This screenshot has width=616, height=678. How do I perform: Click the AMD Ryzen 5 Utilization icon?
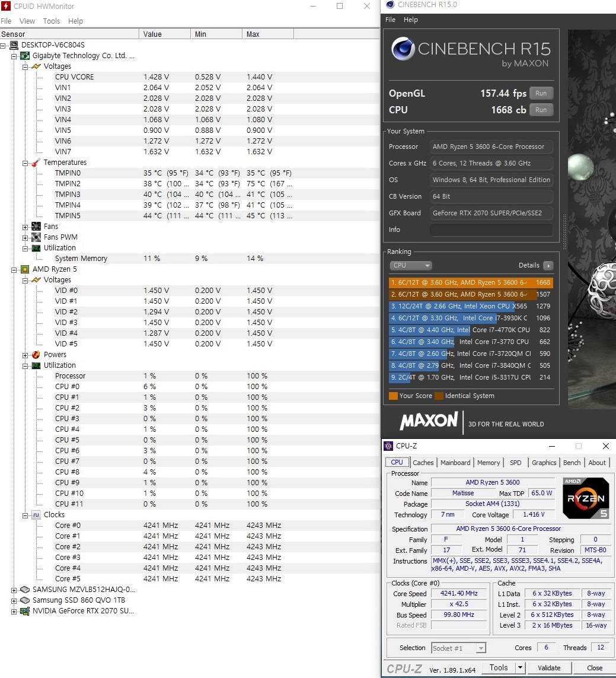[x=36, y=365]
